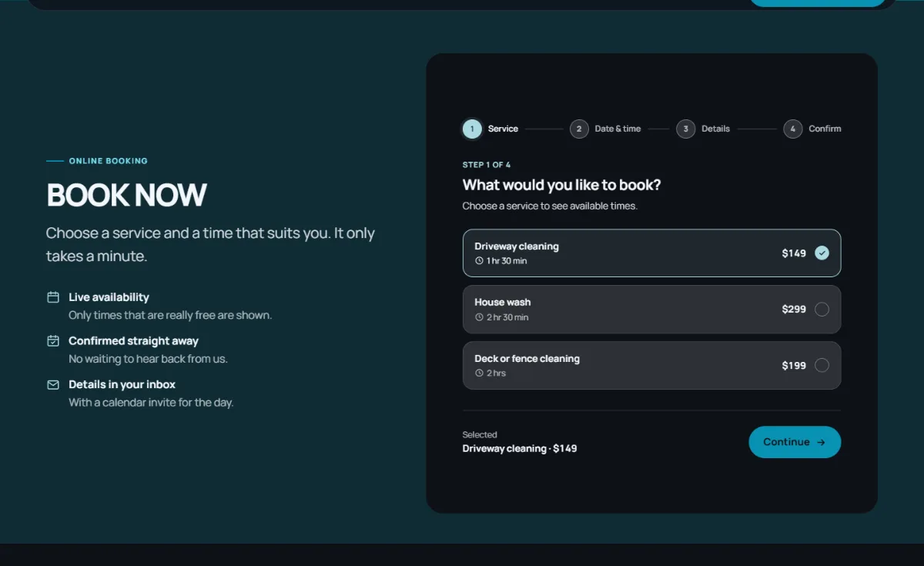Click the Live availability calendar icon
Screen dimensions: 924x566
coord(53,297)
